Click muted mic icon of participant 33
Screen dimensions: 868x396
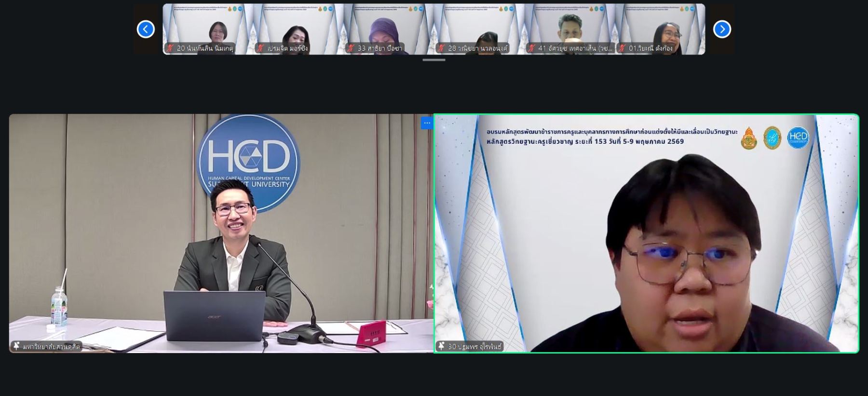click(x=351, y=48)
